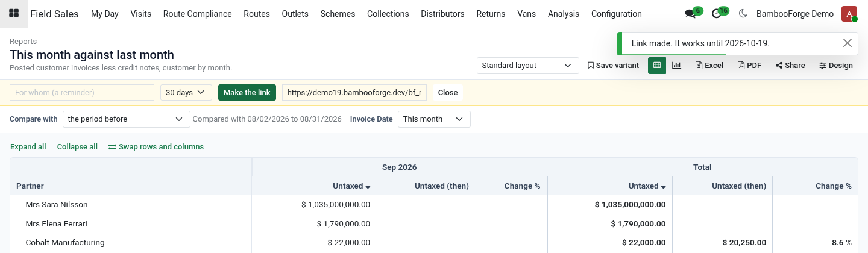Save variant with bookmark icon
868x253 pixels.
(613, 66)
